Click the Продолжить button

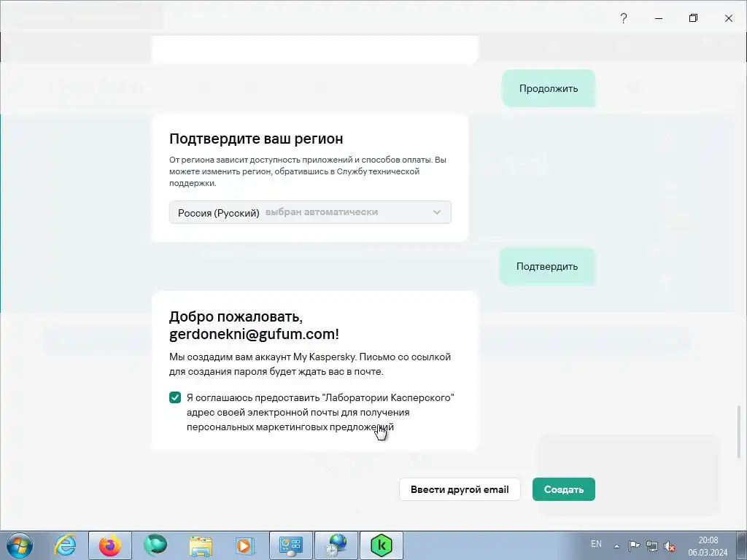(549, 88)
